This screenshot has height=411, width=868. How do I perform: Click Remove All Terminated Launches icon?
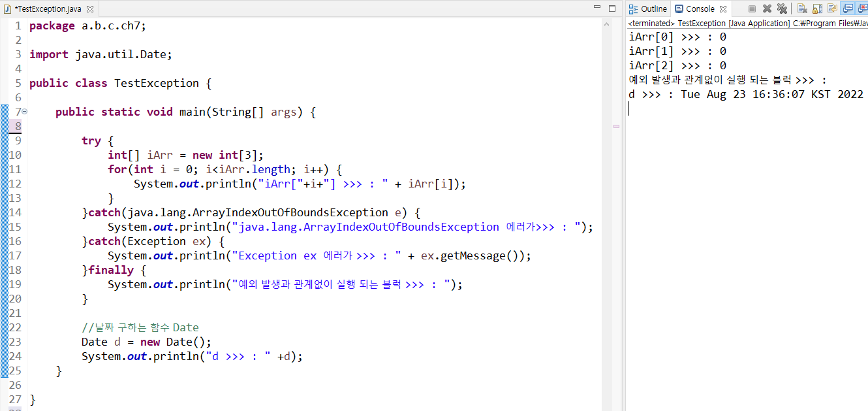[782, 8]
